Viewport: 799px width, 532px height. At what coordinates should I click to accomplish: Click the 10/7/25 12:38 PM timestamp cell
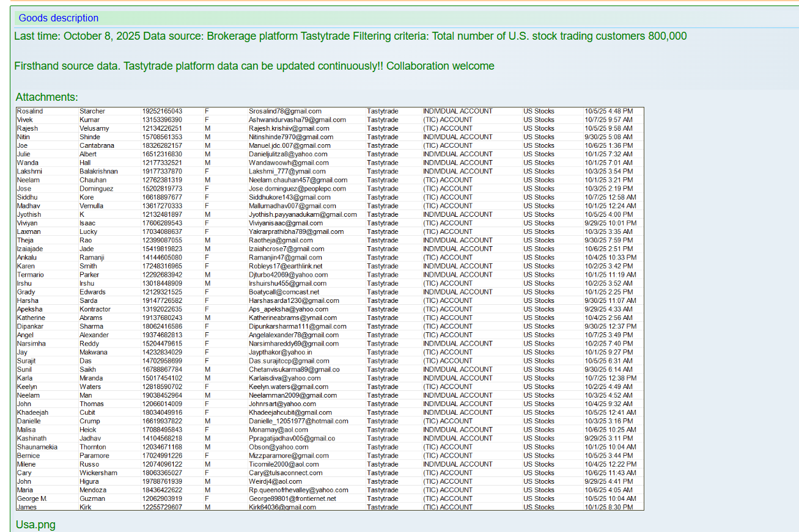coord(610,378)
